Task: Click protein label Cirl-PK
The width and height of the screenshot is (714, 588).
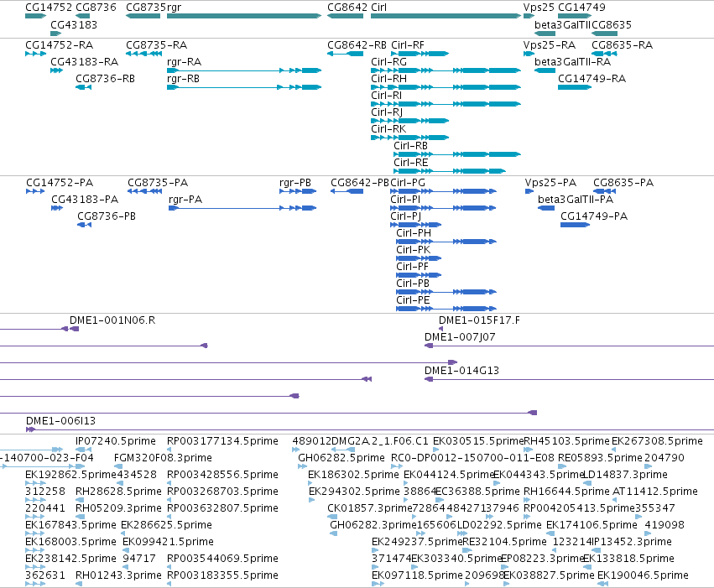Action: coord(413,250)
